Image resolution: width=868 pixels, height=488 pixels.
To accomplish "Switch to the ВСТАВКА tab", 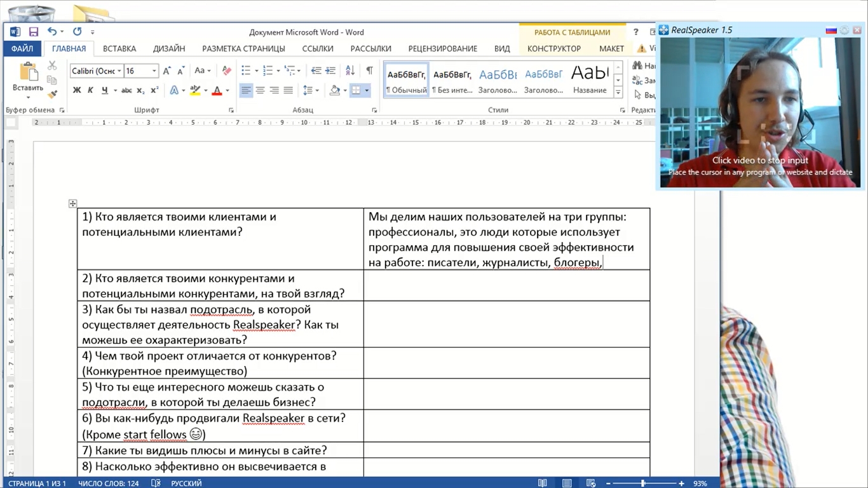I will click(119, 48).
